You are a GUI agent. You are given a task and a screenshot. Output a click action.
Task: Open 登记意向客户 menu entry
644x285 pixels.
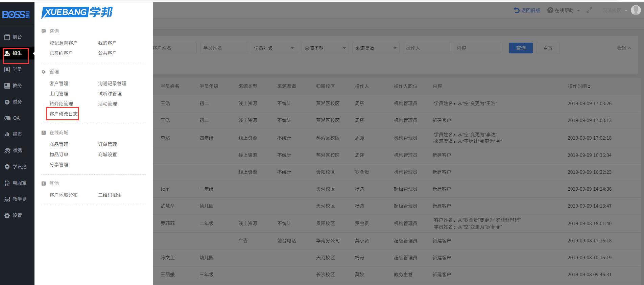[x=63, y=43]
